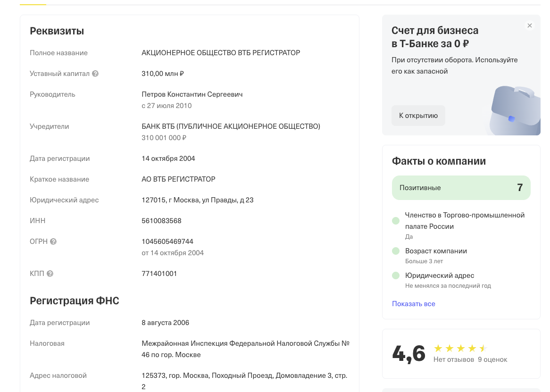
Task: Click the 9 оценок rating count
Action: point(492,359)
